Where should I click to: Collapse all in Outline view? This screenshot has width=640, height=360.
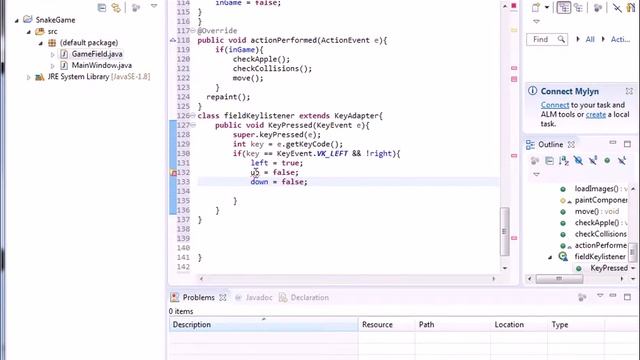pyautogui.click(x=549, y=161)
